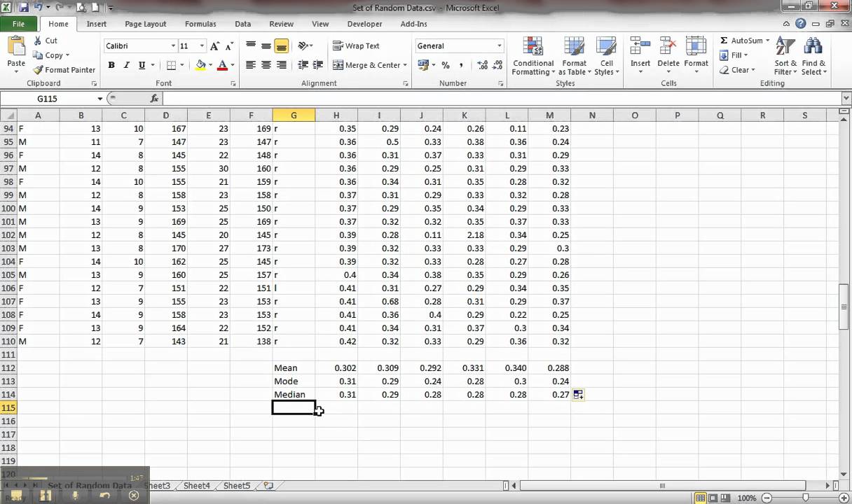Screen dimensions: 852x504
Task: Open the Format cells menu icon
Action: tap(696, 47)
